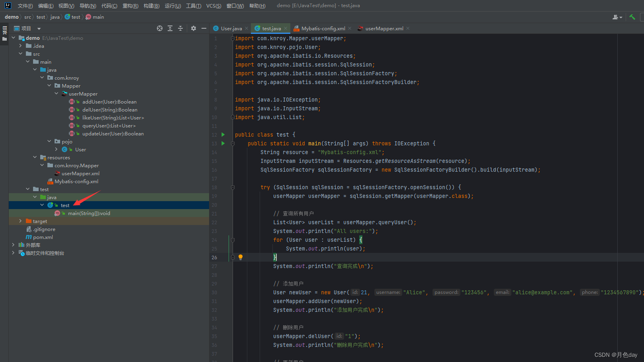Click the project tool window stripe button
Screen dimensions: 644x362
(5, 33)
